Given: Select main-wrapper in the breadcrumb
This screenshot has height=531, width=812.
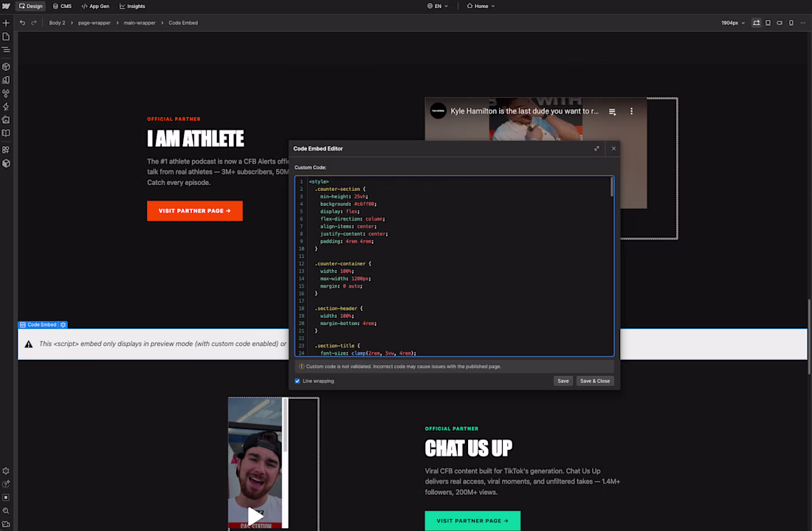Looking at the screenshot, I should [140, 23].
